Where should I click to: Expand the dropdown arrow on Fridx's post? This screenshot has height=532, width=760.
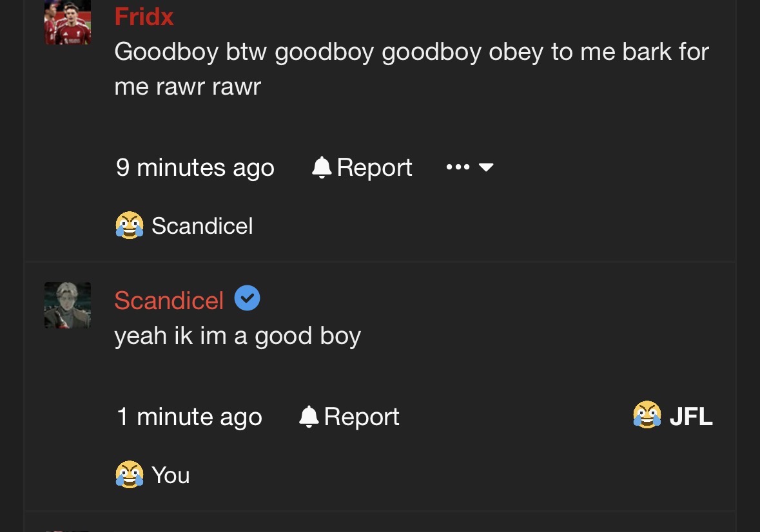coord(487,167)
